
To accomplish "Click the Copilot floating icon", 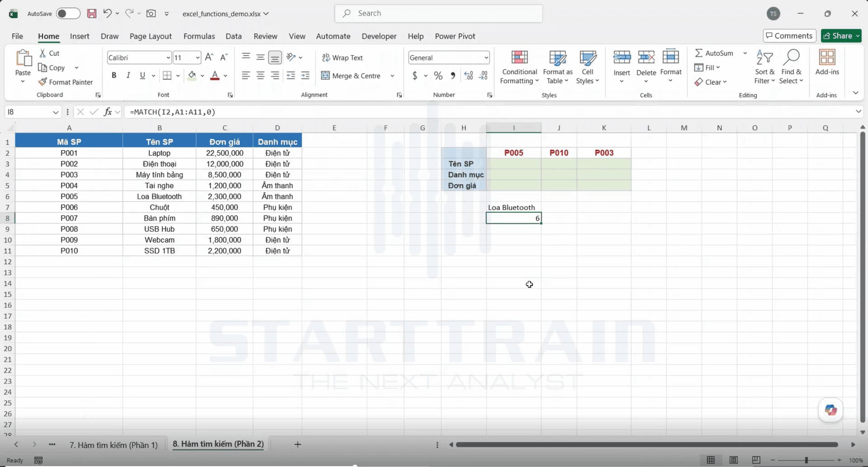I will pyautogui.click(x=830, y=410).
